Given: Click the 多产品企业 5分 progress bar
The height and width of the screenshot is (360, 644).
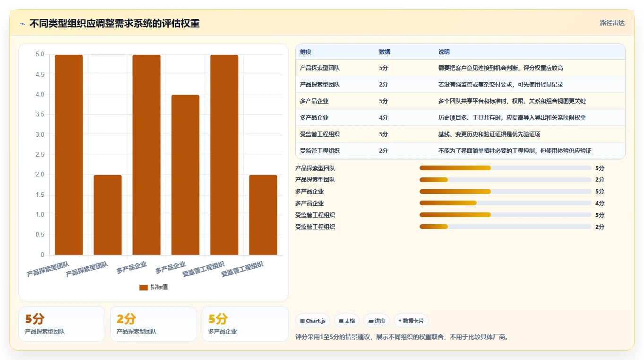Looking at the screenshot, I should (506, 192).
